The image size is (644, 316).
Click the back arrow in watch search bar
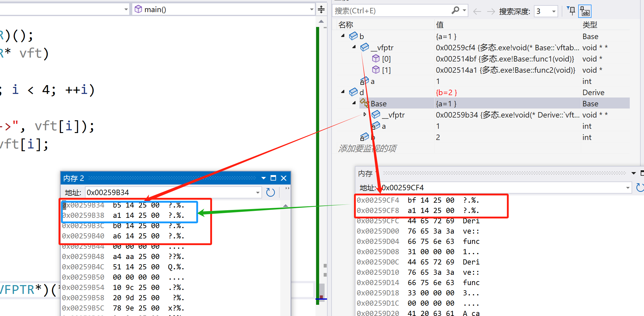click(x=477, y=12)
